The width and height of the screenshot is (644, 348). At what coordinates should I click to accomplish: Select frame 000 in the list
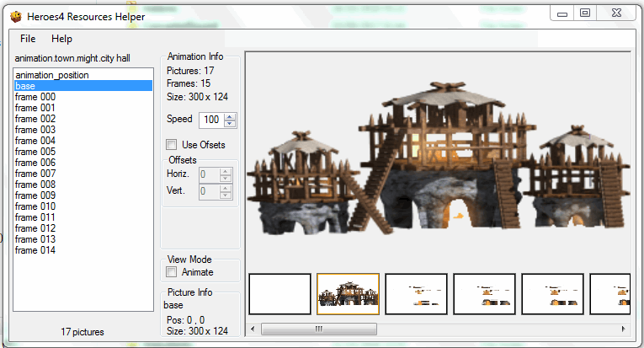click(83, 97)
